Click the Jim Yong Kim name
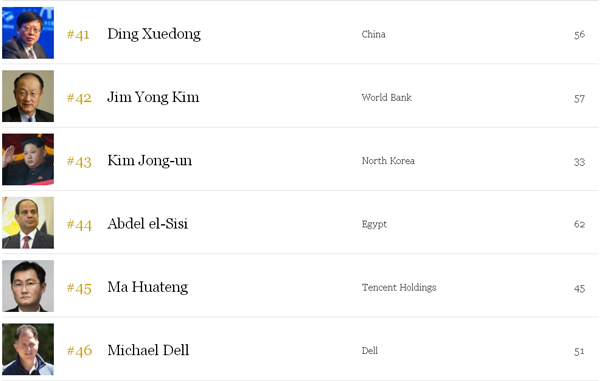600x381 pixels. click(x=153, y=98)
